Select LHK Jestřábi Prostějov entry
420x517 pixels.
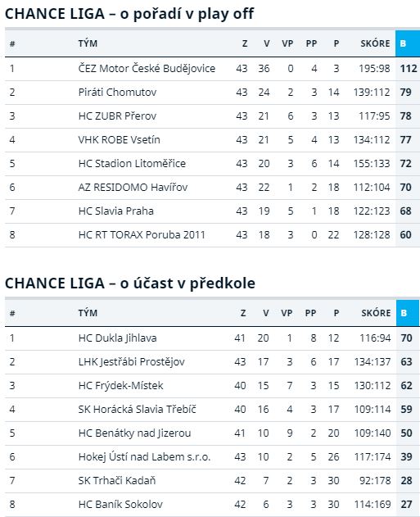click(x=132, y=361)
